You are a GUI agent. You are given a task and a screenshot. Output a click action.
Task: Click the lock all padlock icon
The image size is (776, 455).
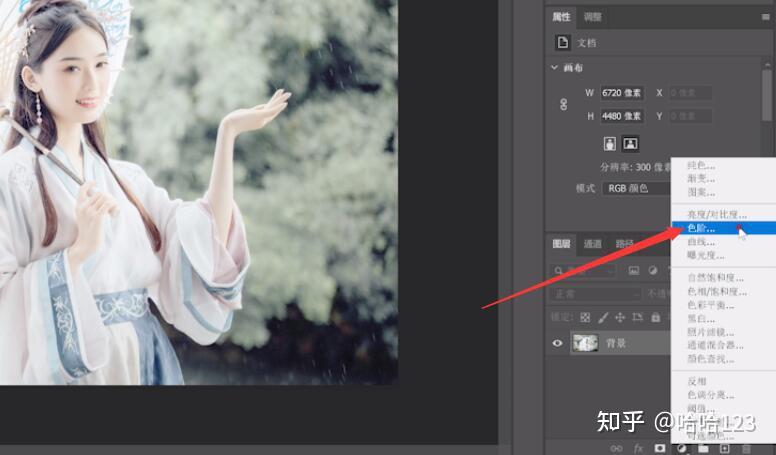click(656, 317)
